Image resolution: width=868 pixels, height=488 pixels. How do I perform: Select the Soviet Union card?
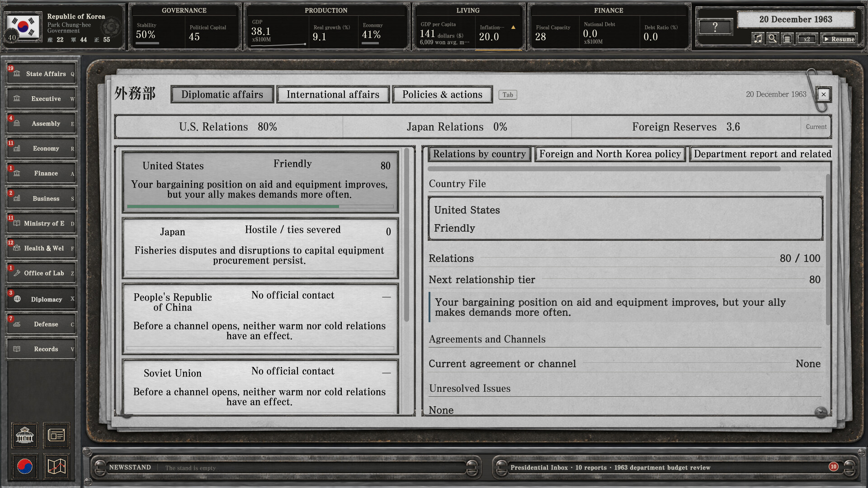click(260, 387)
